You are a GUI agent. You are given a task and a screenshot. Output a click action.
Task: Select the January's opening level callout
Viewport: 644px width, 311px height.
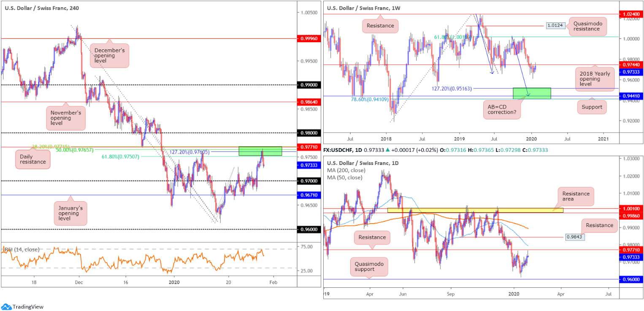pyautogui.click(x=70, y=213)
